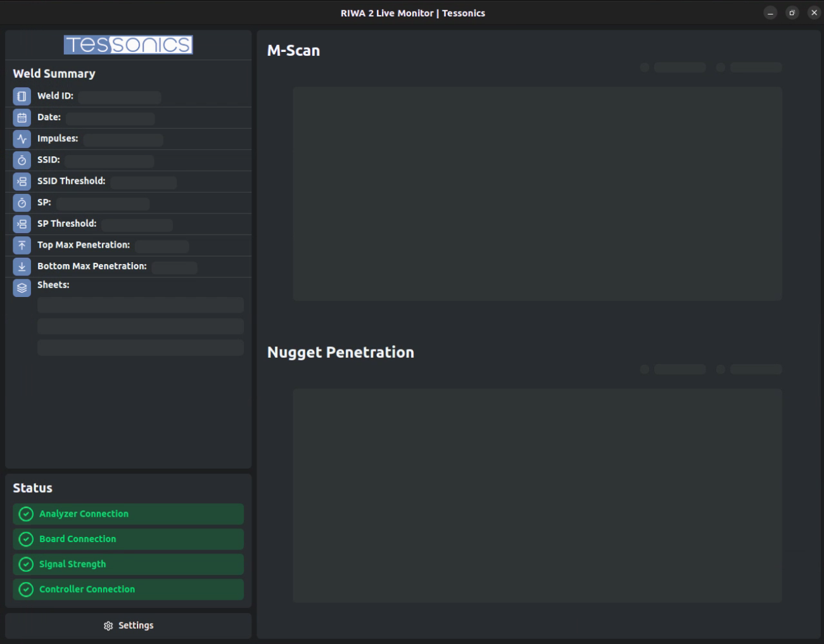Click the M-Scan chart placeholder area
This screenshot has height=644, width=824.
pyautogui.click(x=537, y=194)
